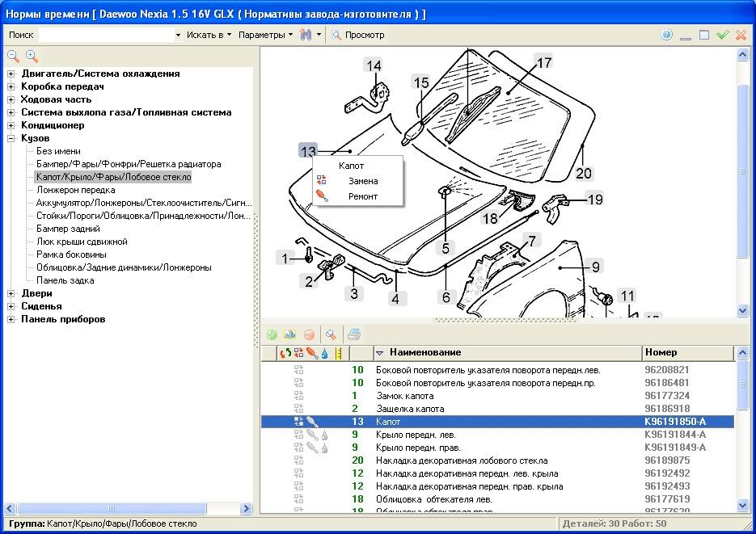The height and width of the screenshot is (534, 756).
Task: Confirm with the green checkmark icon
Action: tap(722, 35)
